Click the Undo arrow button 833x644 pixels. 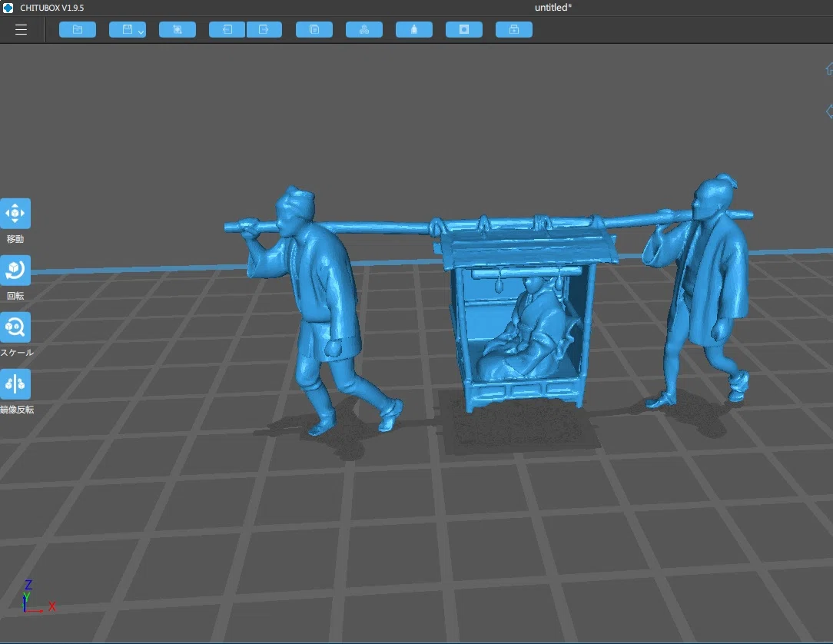coord(227,30)
